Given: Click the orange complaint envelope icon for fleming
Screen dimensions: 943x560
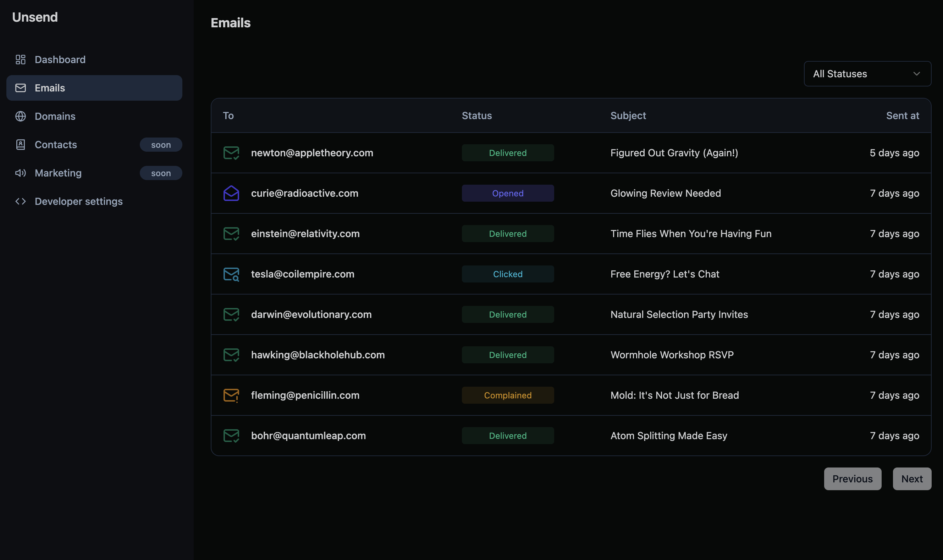Looking at the screenshot, I should point(231,395).
